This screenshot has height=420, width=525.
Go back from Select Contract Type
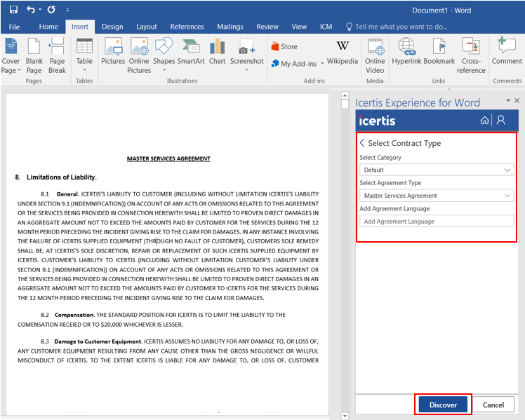click(x=362, y=143)
